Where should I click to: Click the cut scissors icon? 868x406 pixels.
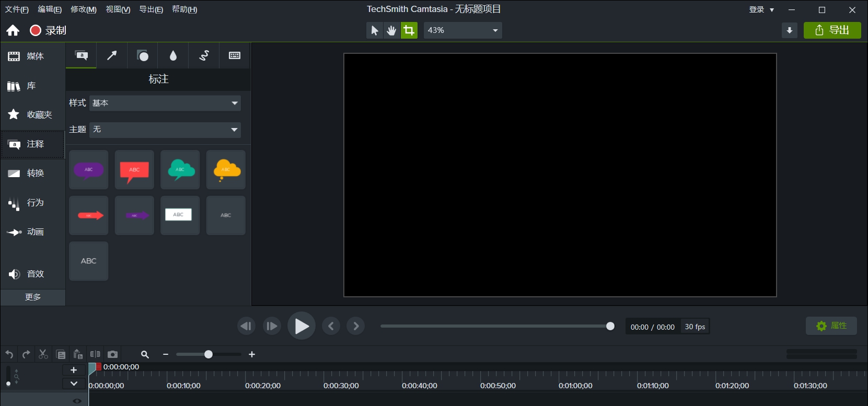[x=43, y=354]
